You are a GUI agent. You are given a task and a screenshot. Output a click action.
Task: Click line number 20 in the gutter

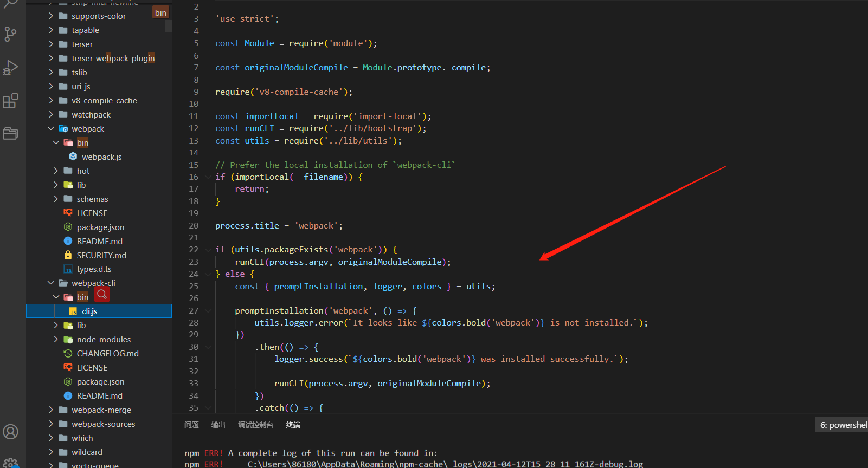click(194, 225)
